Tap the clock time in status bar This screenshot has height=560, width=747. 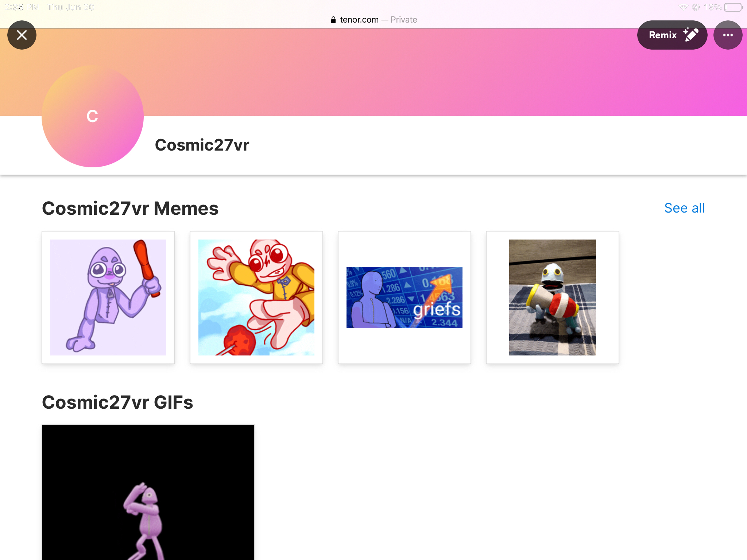22,7
